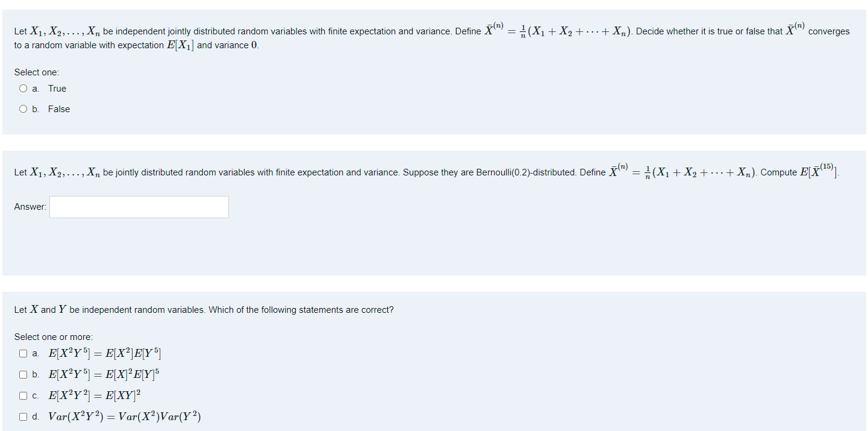Select the True radio button for question one

click(x=23, y=88)
